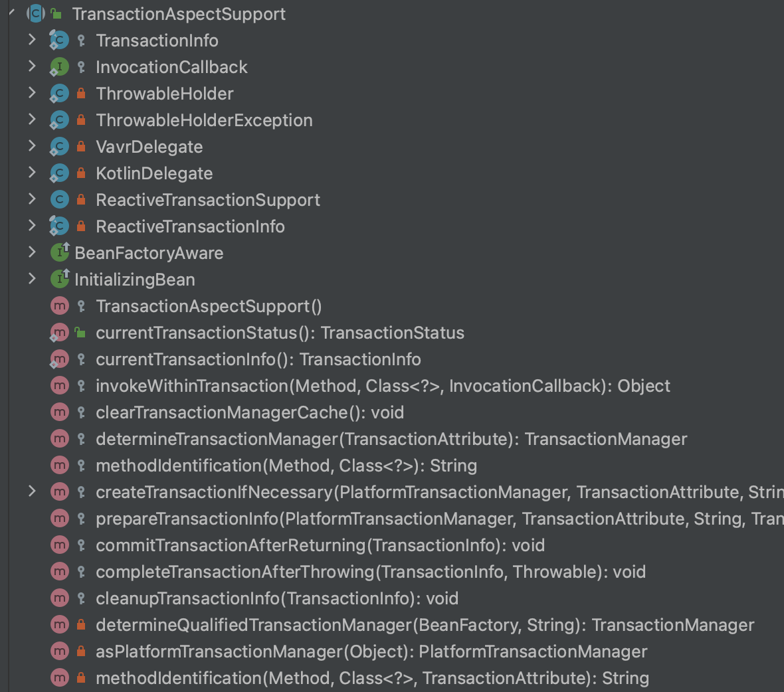Click the public visibility icon beside currentTransactionStatus
784x692 pixels.
[80, 332]
